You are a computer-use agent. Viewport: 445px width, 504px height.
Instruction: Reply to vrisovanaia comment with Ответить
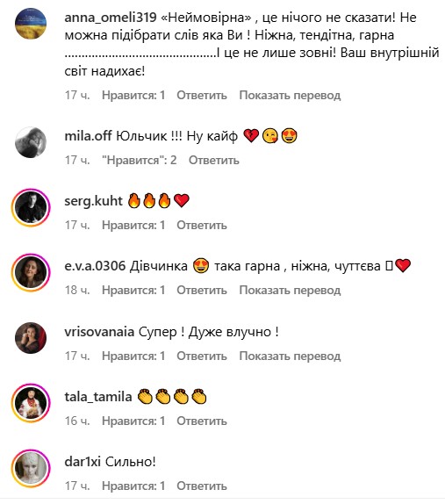pyautogui.click(x=202, y=356)
